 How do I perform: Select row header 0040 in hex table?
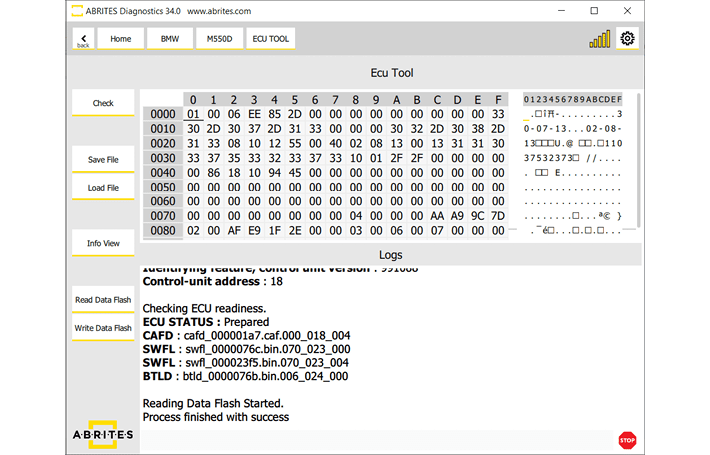162,172
